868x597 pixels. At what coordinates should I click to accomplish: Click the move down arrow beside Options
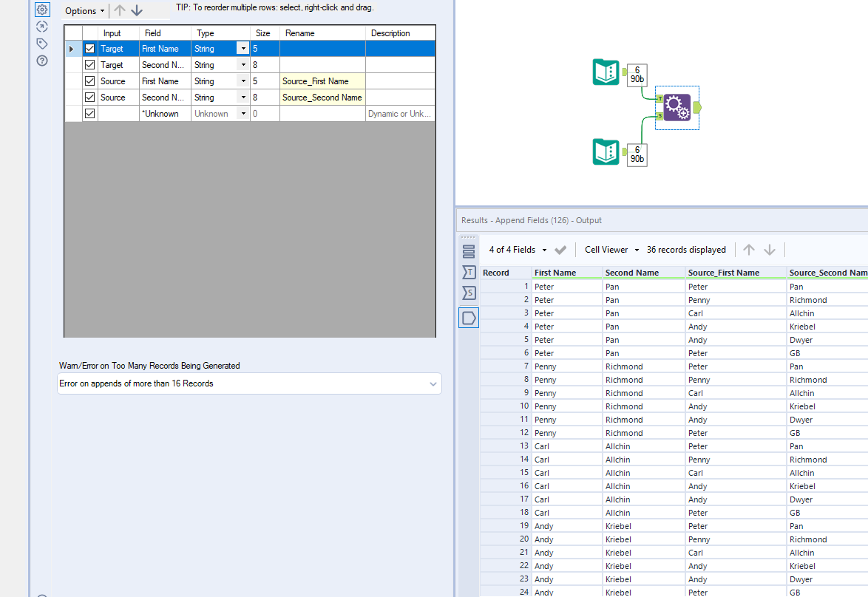point(137,11)
